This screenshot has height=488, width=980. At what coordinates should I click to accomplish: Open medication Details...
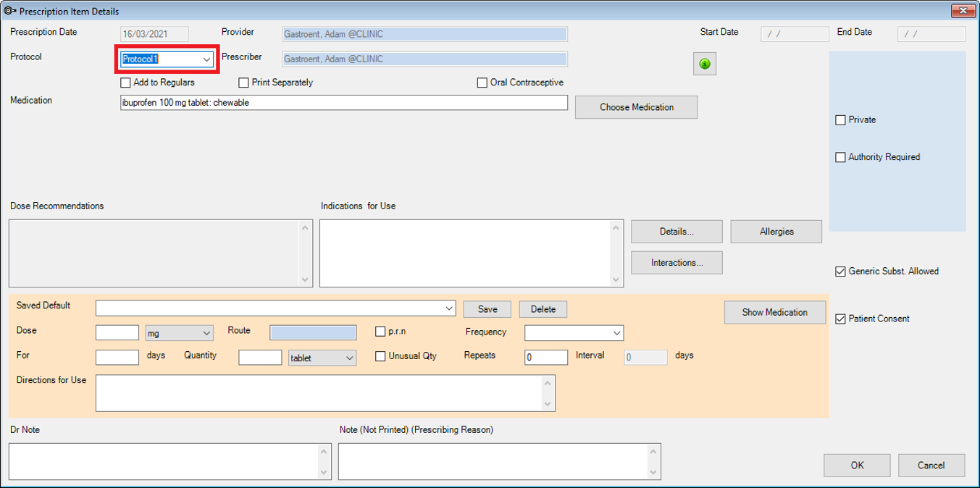(677, 232)
